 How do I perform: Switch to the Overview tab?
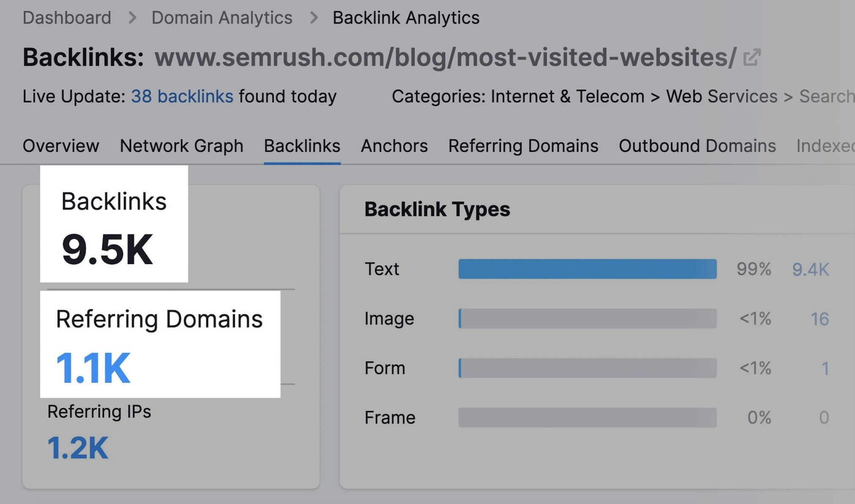pyautogui.click(x=61, y=146)
